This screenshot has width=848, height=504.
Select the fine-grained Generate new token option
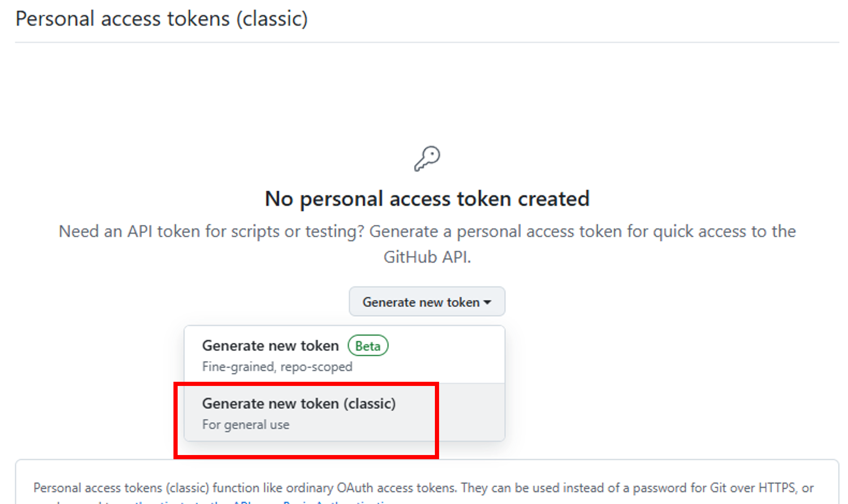point(344,355)
